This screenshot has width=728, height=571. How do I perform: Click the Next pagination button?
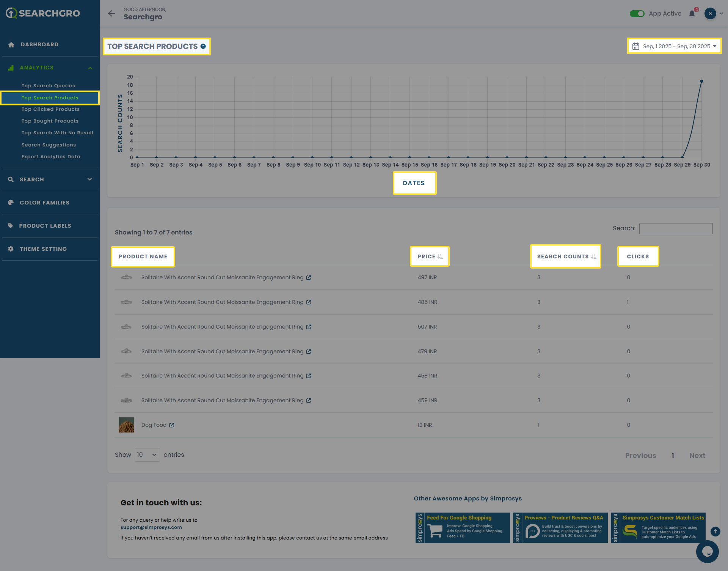point(697,456)
